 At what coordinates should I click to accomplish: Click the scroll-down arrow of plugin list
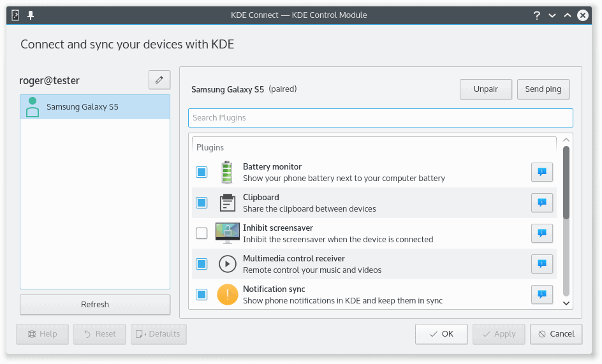pyautogui.click(x=566, y=303)
